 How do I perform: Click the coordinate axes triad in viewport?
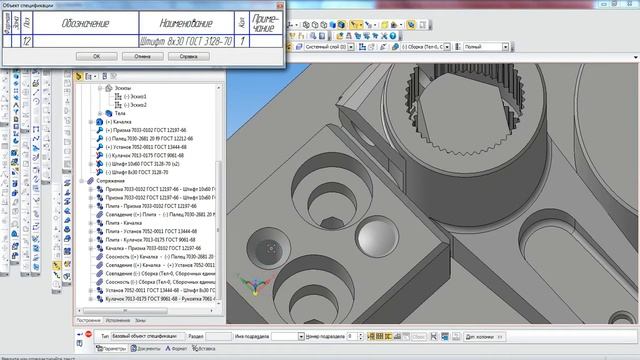(x=256, y=284)
